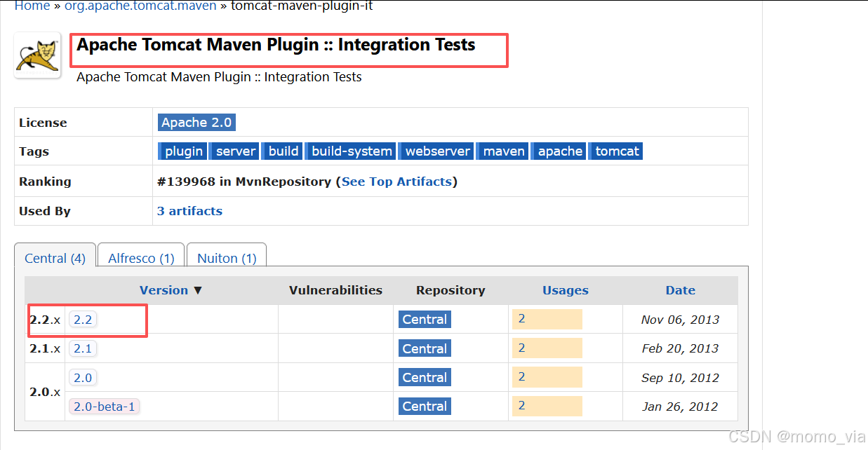Open the Home breadcrumb link
Screen dimensions: 868x450
32,6
